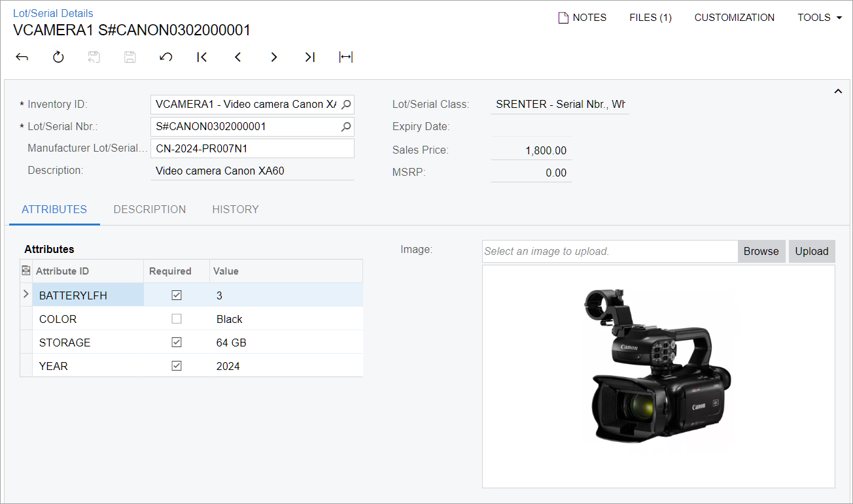This screenshot has width=853, height=504.
Task: Click the BATTERYLFH row indicator arrow
Action: 26,294
